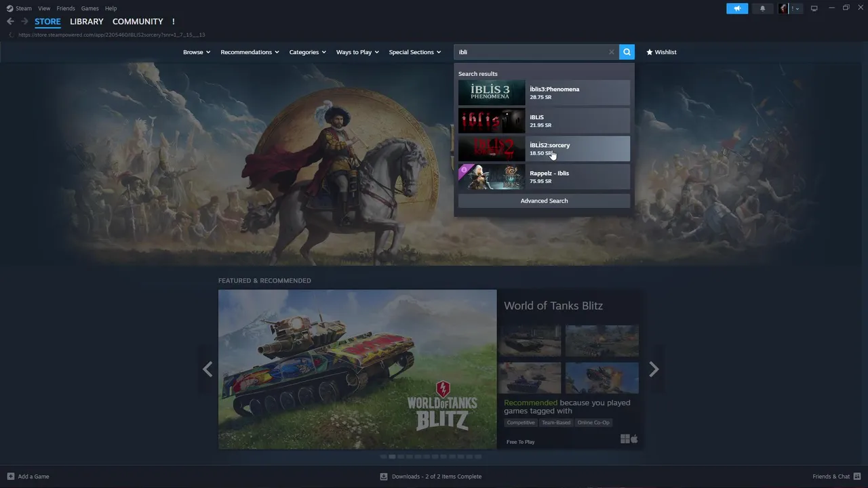
Task: Select the first carousel page dot
Action: (383, 457)
